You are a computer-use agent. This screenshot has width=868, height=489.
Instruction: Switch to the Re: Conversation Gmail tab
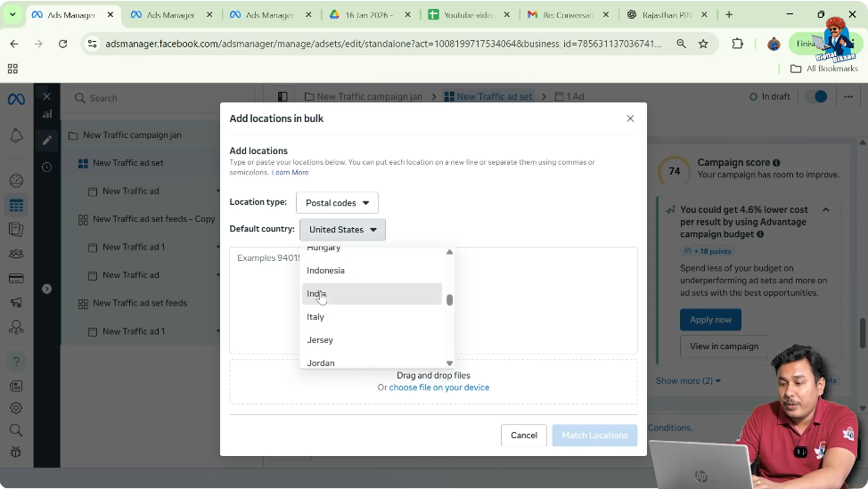(569, 15)
